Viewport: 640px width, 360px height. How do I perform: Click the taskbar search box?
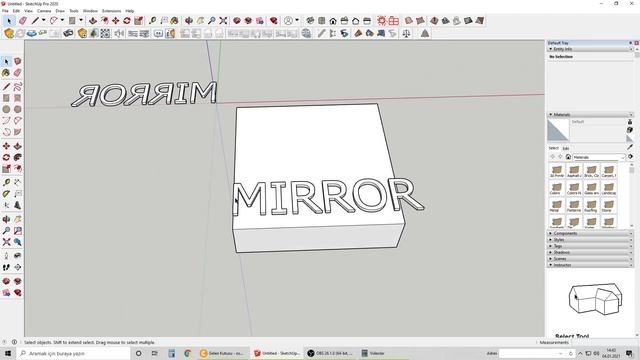click(73, 353)
